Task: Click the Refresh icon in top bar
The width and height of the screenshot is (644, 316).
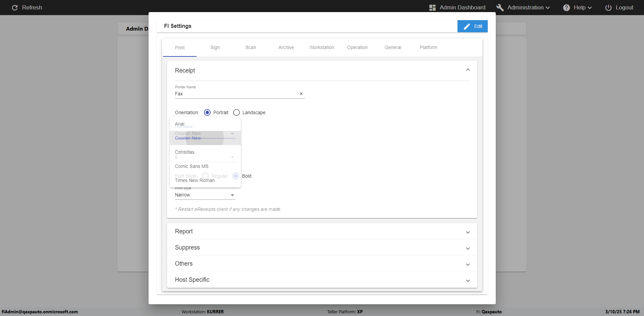Action: [15, 7]
